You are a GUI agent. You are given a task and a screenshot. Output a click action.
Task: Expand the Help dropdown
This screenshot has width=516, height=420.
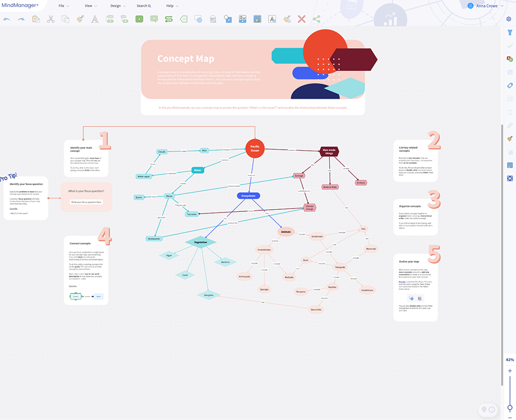click(170, 5)
